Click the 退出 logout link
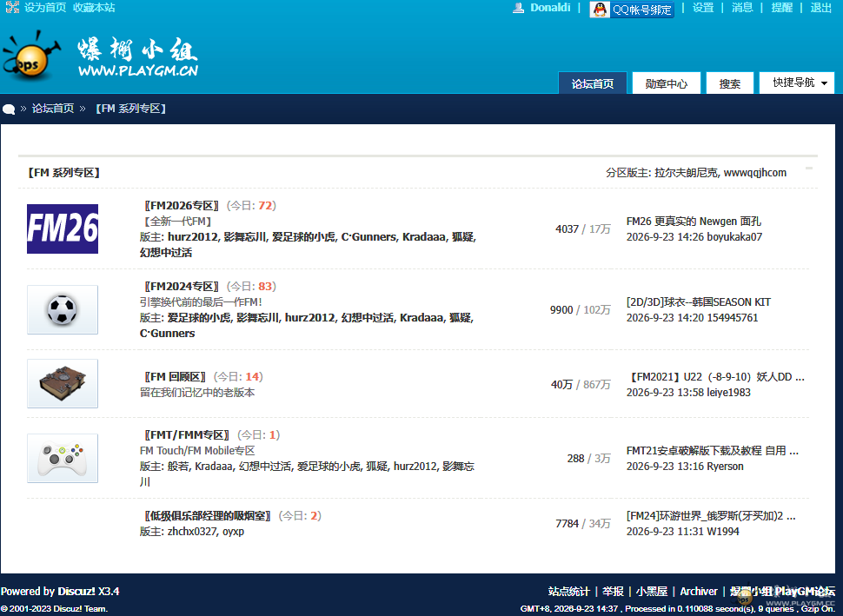The height and width of the screenshot is (616, 843). point(820,8)
